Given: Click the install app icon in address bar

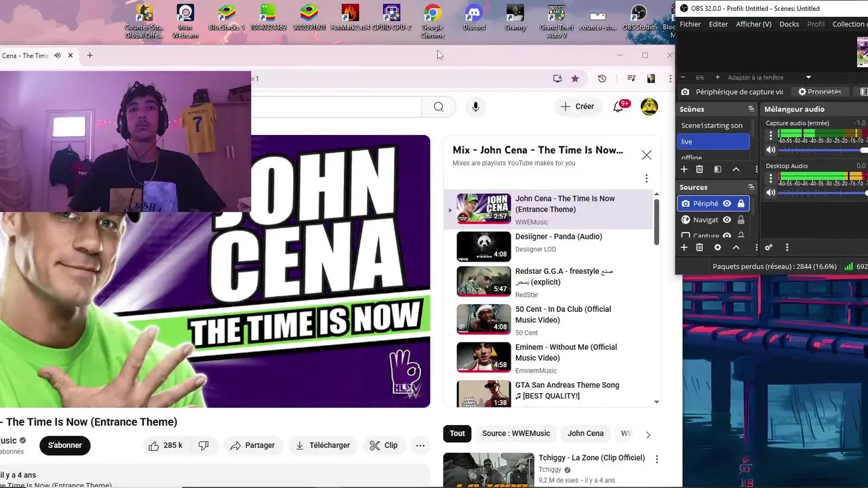Looking at the screenshot, I should (x=557, y=79).
